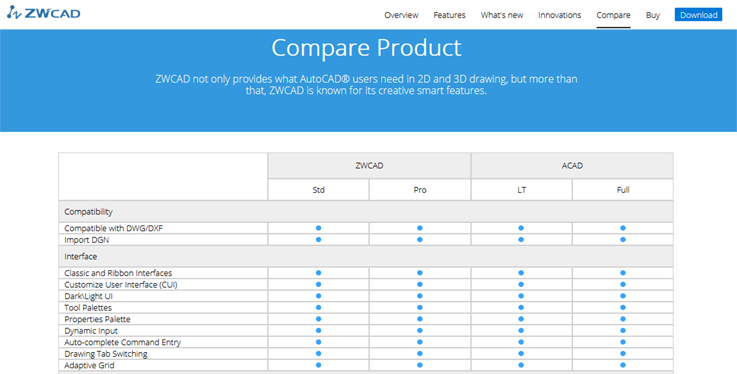Click LT dot for Compatible with DWG/DXF
737x374 pixels.
521,228
